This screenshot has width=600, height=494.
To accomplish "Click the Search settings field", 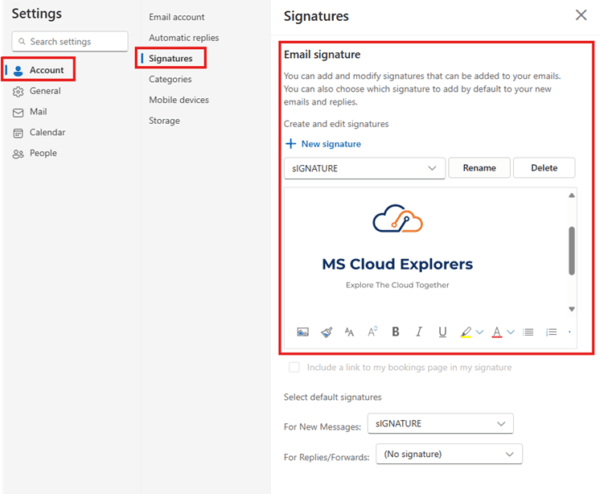I will tap(70, 41).
